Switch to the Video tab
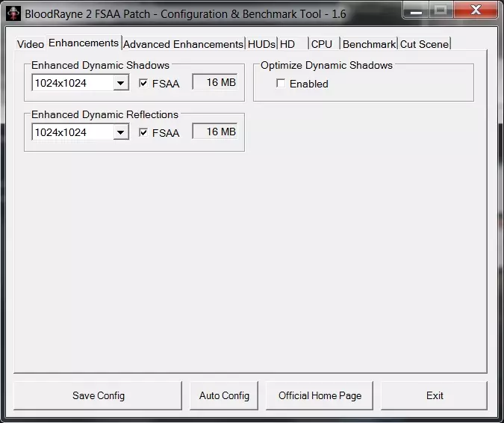504x423 pixels. pos(30,44)
